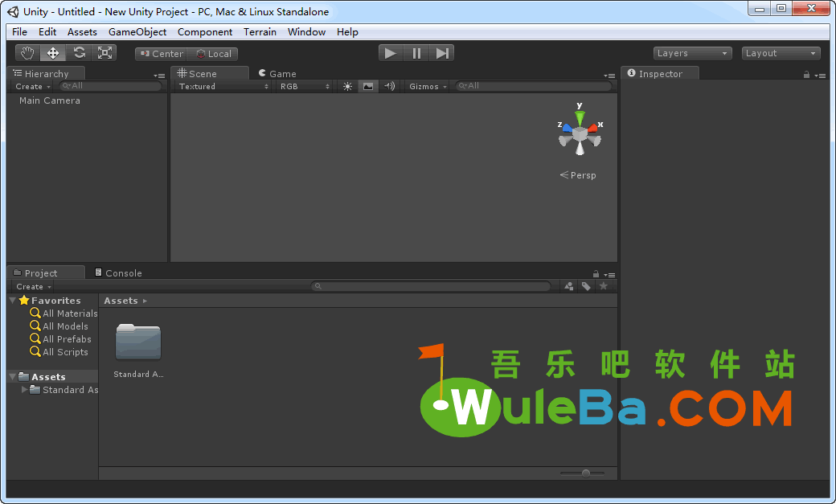Select the Hand tool in toolbar
The height and width of the screenshot is (504, 836).
point(27,53)
